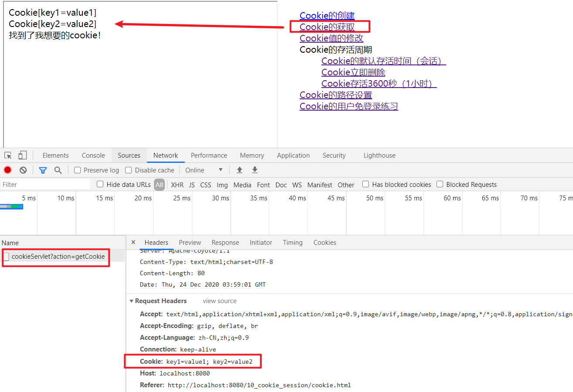This screenshot has height=392, width=573.
Task: Tick the Disable cache checkbox
Action: [128, 170]
